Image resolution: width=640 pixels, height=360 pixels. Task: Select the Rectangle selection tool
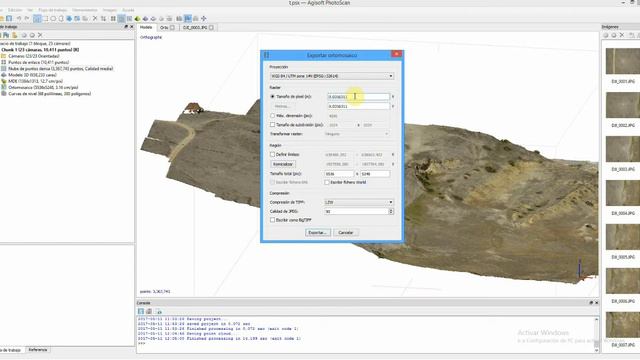(45, 18)
